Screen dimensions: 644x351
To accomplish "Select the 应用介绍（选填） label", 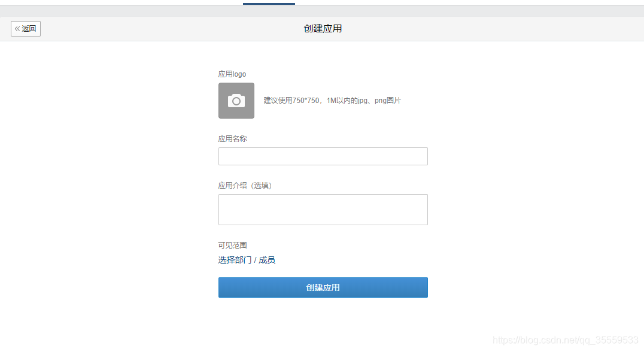I will 245,186.
